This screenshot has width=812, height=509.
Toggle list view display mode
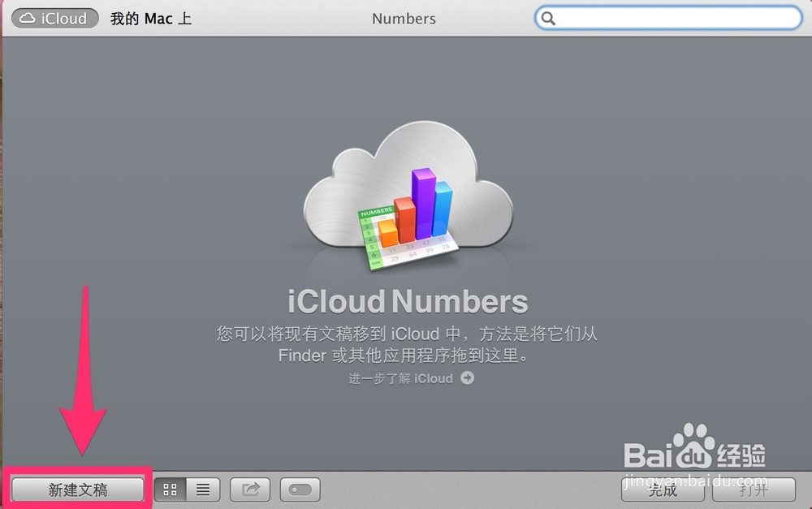click(203, 489)
